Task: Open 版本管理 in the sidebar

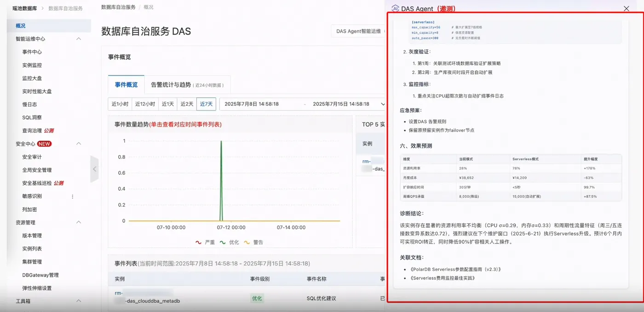Action: [32, 236]
